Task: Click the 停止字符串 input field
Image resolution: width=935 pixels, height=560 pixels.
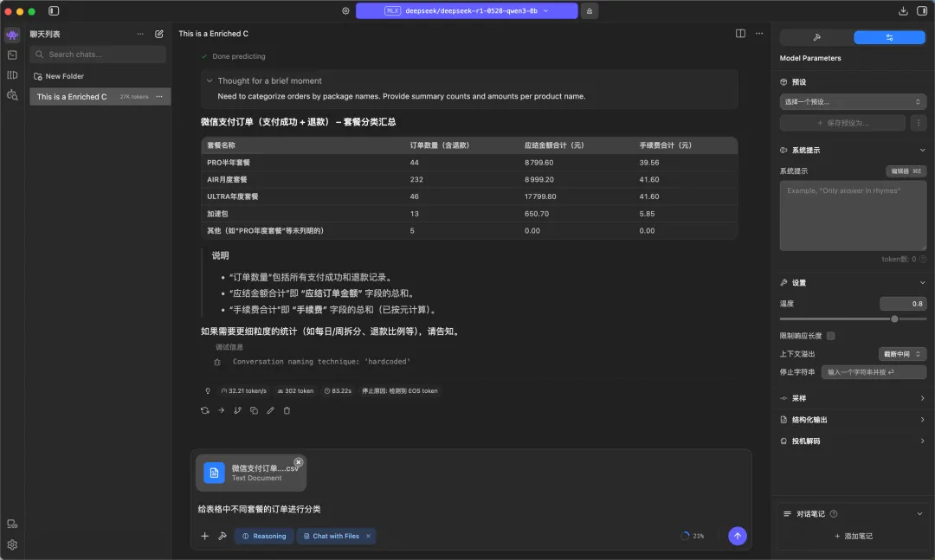Action: pyautogui.click(x=874, y=372)
